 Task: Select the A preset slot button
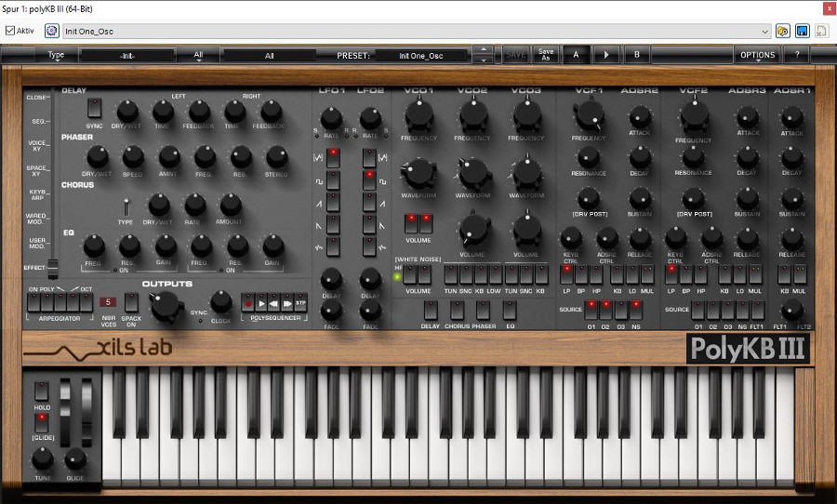(x=576, y=55)
